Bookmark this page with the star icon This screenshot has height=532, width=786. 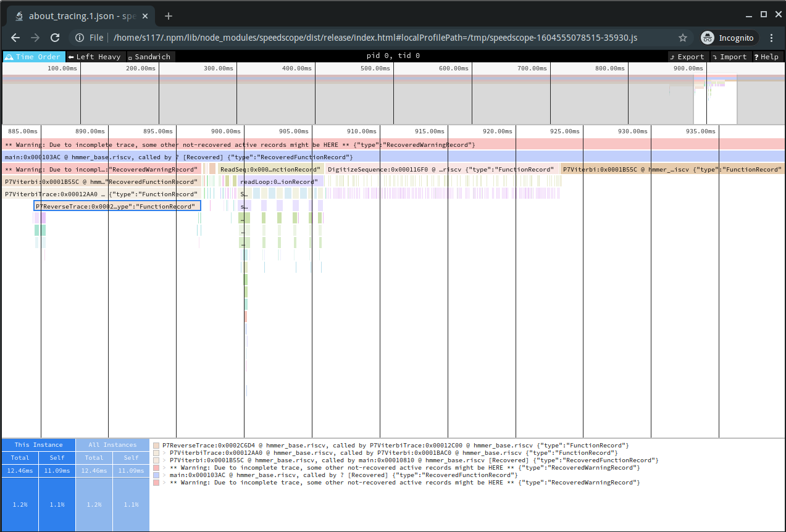(x=682, y=38)
